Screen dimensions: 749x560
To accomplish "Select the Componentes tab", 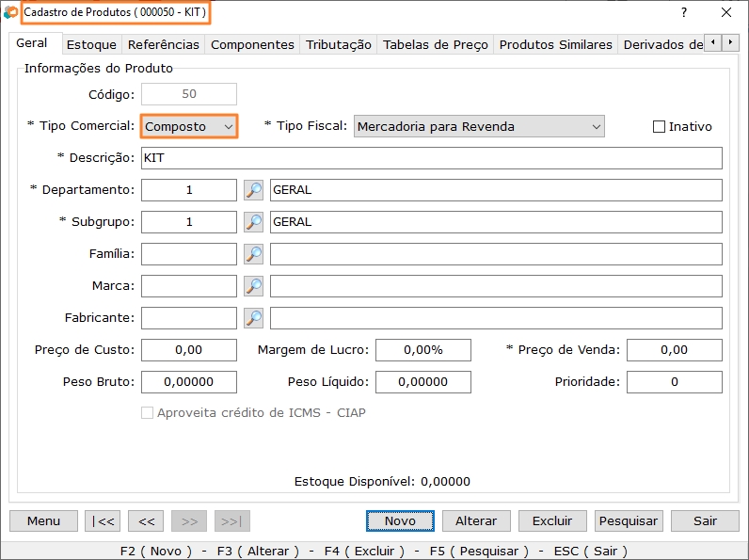I will (252, 44).
